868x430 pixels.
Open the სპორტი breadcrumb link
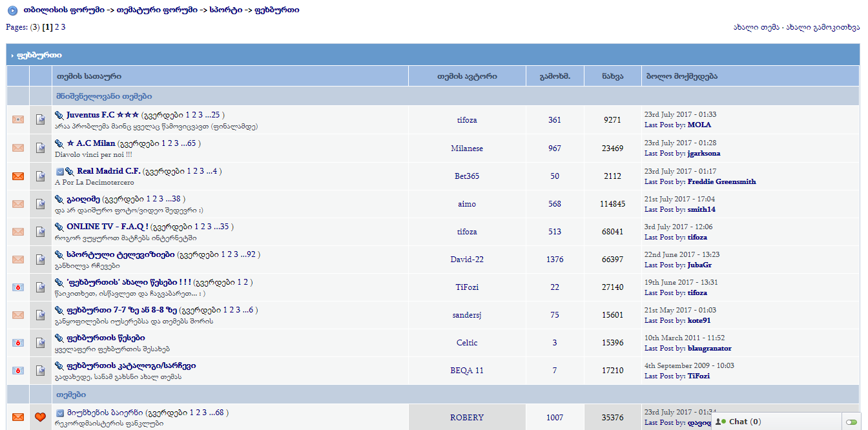(225, 10)
